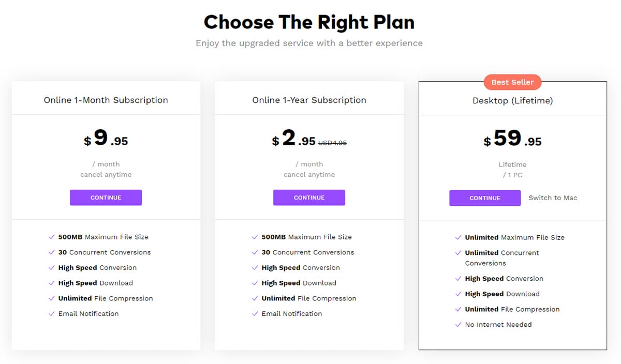
Task: Select the Online 1-Month Subscription heading
Action: point(106,100)
